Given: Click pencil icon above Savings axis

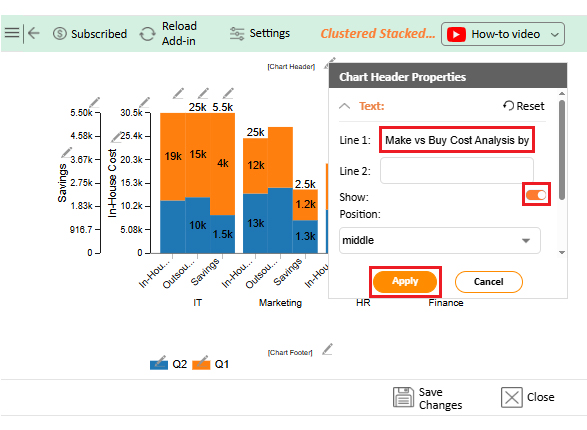Looking at the screenshot, I should (95, 102).
